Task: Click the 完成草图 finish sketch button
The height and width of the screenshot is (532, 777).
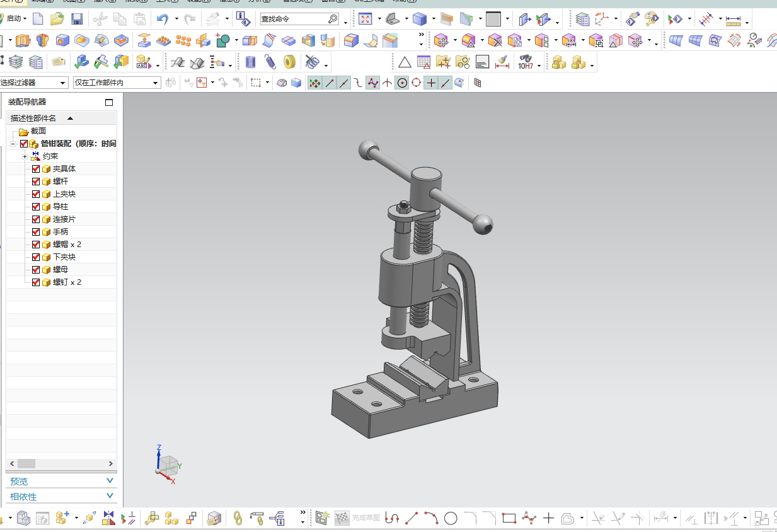Action: (359, 518)
